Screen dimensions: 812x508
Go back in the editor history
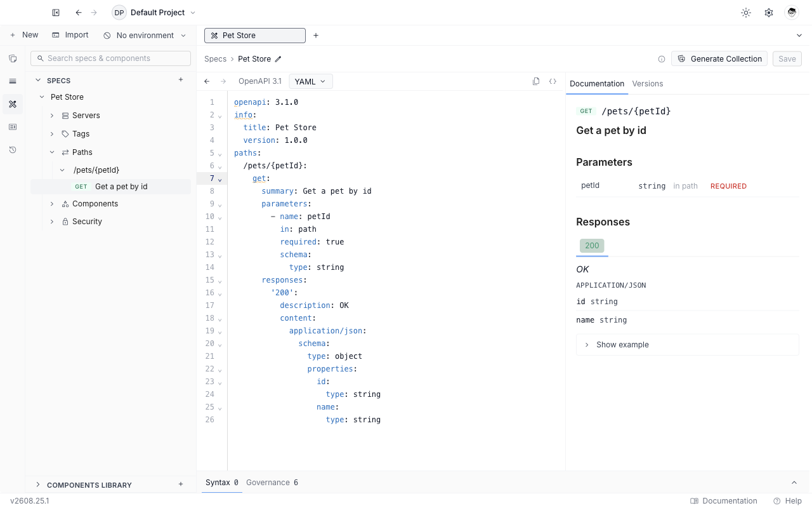[x=207, y=81]
